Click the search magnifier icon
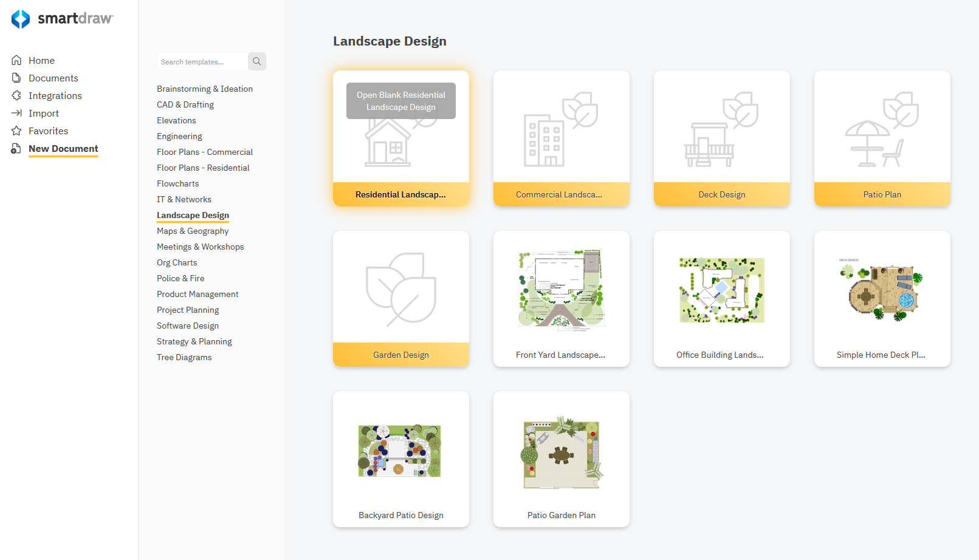The image size is (979, 560). [x=256, y=61]
